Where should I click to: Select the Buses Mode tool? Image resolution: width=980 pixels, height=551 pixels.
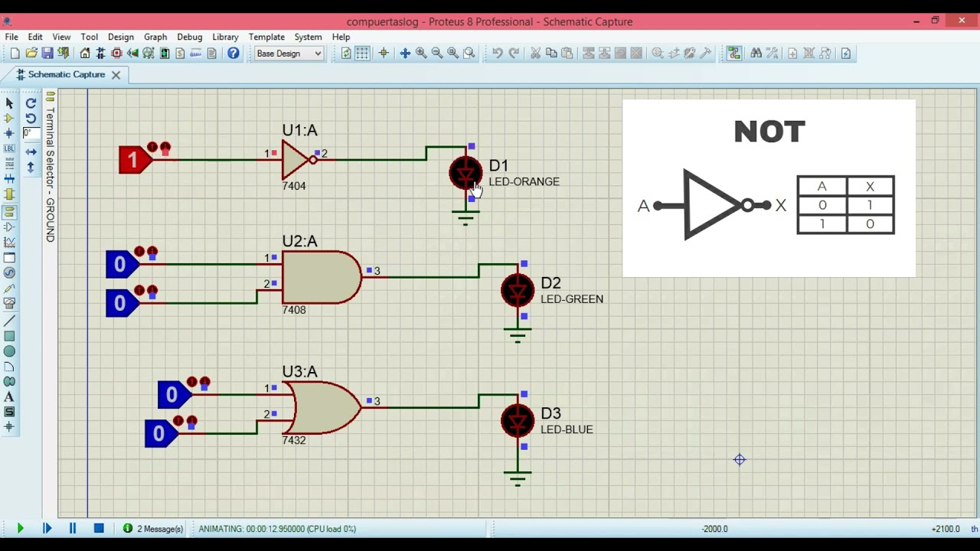(x=9, y=179)
